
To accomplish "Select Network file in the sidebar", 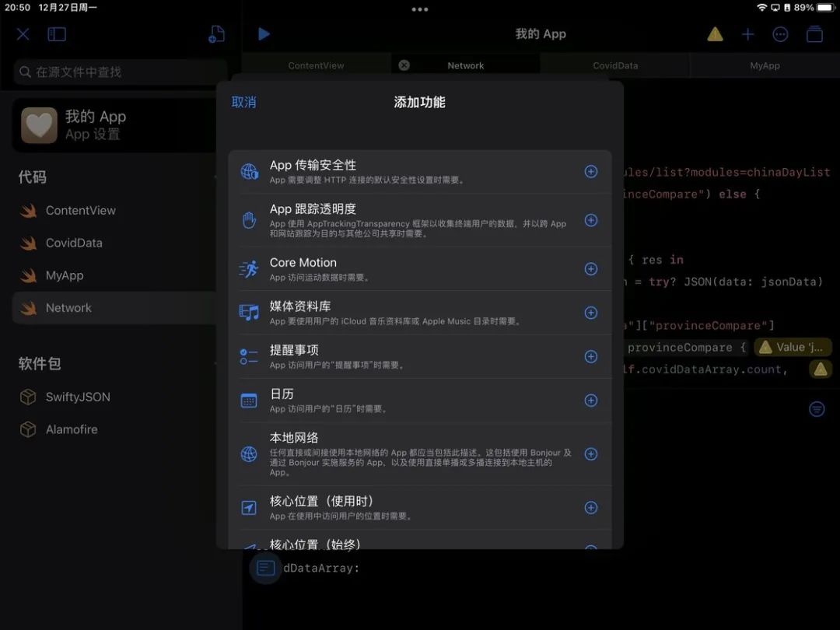I will pyautogui.click(x=114, y=307).
